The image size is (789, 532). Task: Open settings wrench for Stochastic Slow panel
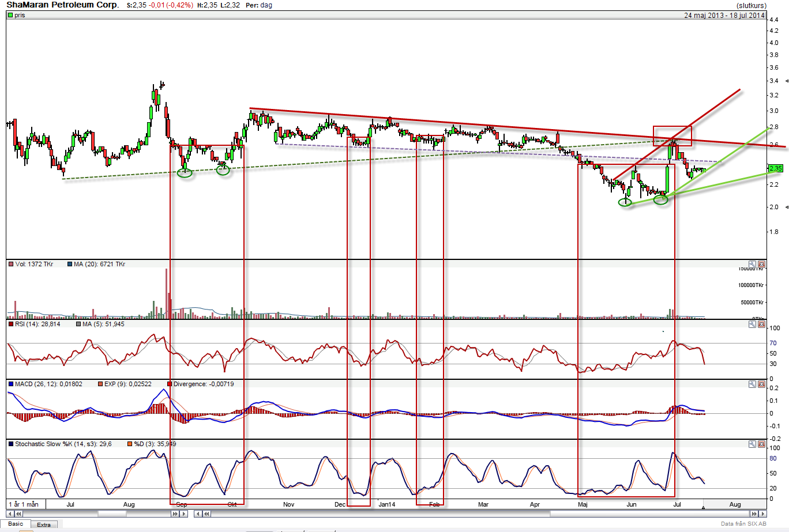(x=752, y=444)
